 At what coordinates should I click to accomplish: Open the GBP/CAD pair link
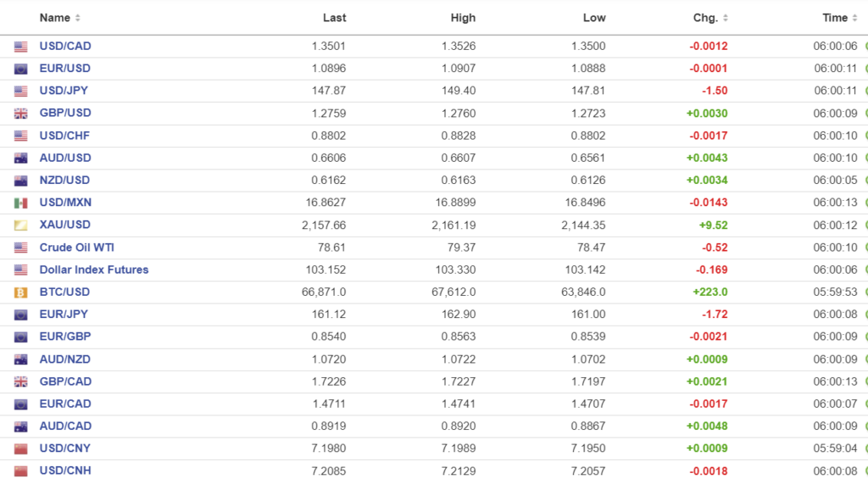[65, 382]
